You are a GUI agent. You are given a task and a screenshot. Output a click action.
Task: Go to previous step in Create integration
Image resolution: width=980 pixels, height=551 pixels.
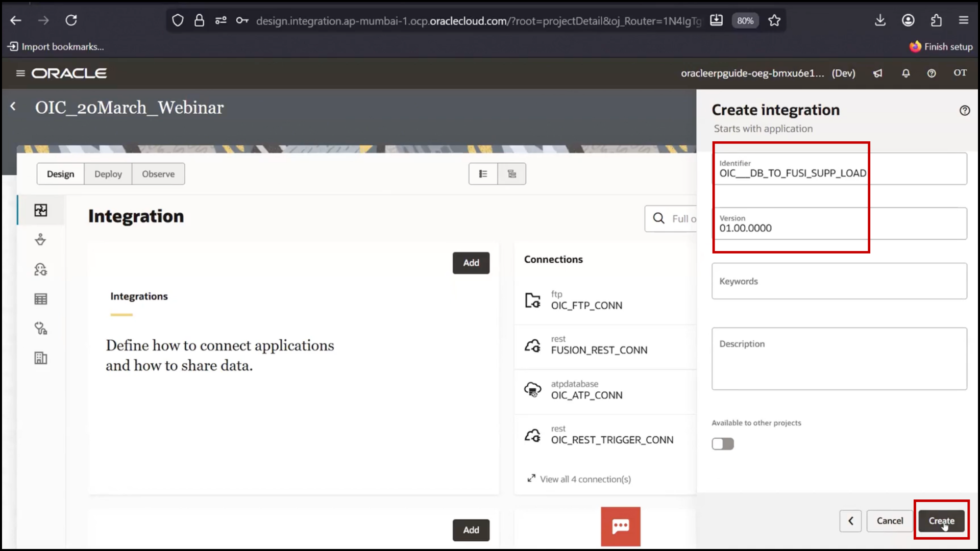[x=850, y=521]
